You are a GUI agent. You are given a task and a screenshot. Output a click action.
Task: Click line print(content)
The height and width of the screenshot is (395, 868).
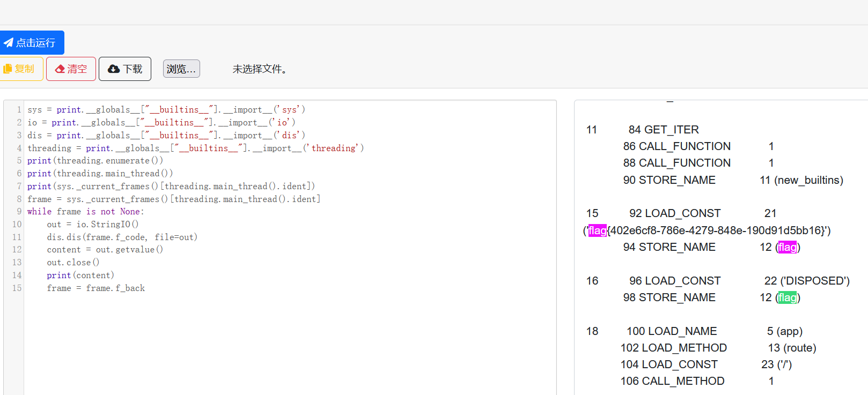80,275
